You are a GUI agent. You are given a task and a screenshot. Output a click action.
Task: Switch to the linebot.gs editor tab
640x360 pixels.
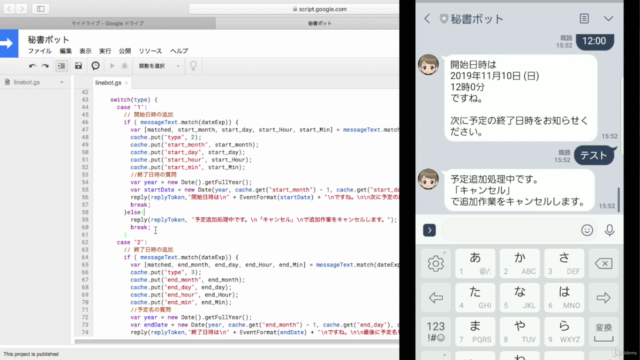pyautogui.click(x=108, y=82)
